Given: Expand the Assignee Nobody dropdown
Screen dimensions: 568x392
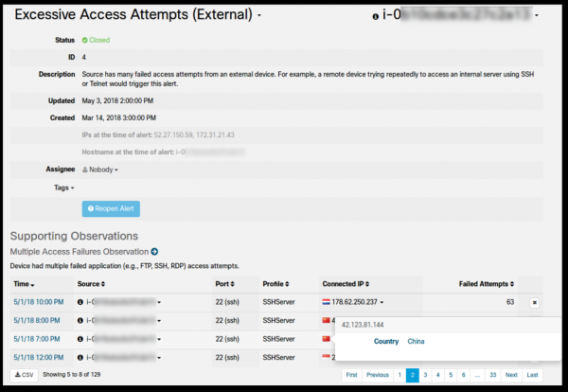Looking at the screenshot, I should click(100, 169).
